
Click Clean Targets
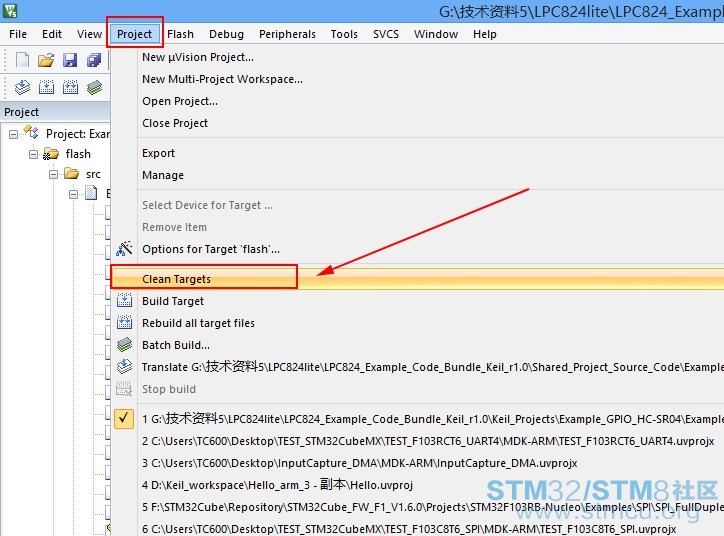click(x=417, y=279)
